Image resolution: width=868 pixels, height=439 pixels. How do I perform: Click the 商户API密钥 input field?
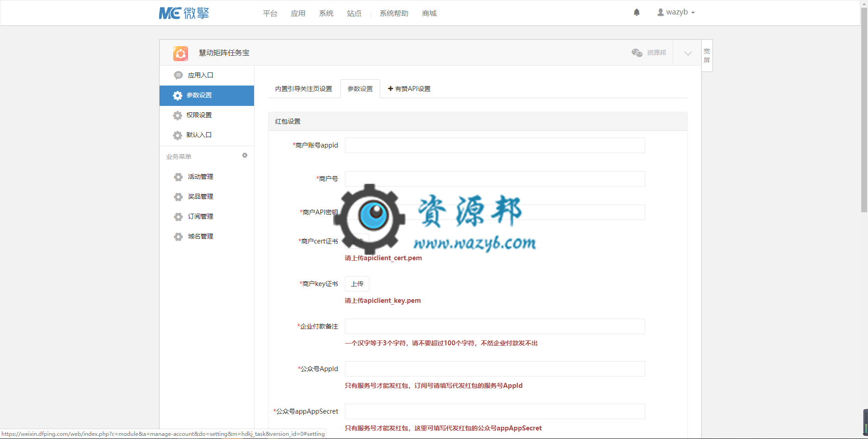pos(495,212)
